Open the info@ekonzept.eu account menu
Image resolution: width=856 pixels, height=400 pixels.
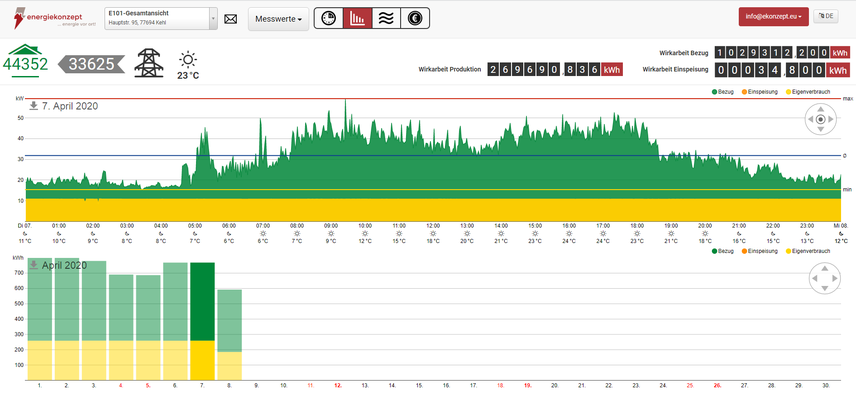[773, 17]
